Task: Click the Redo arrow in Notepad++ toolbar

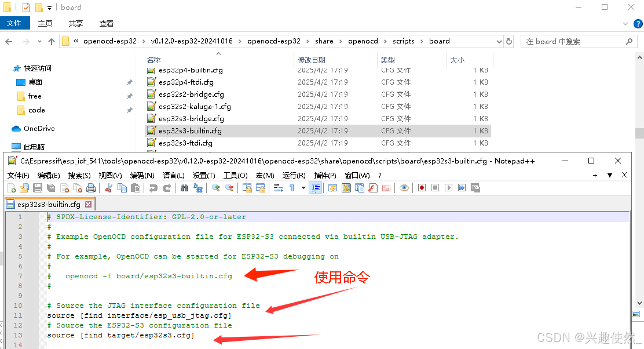Action: [x=166, y=188]
